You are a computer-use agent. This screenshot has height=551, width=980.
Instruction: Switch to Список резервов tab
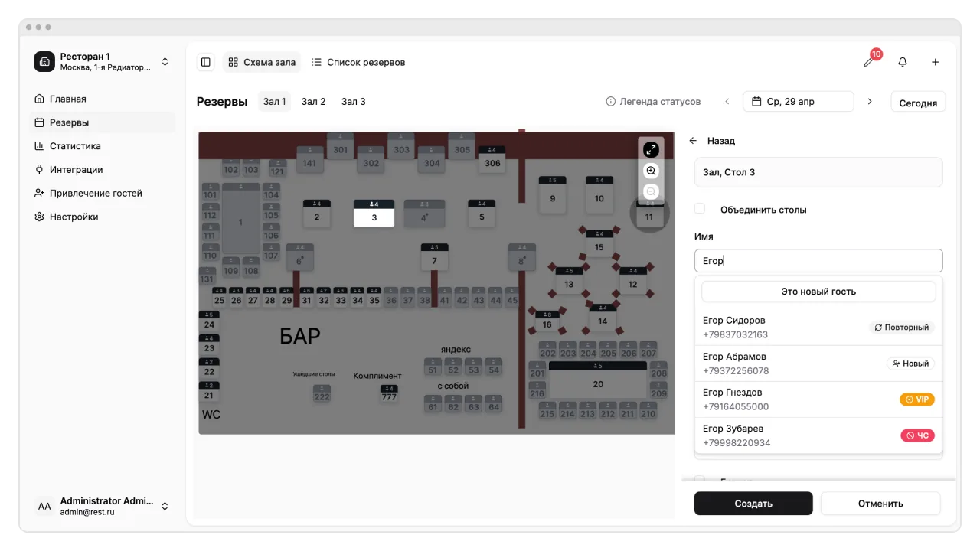(358, 62)
